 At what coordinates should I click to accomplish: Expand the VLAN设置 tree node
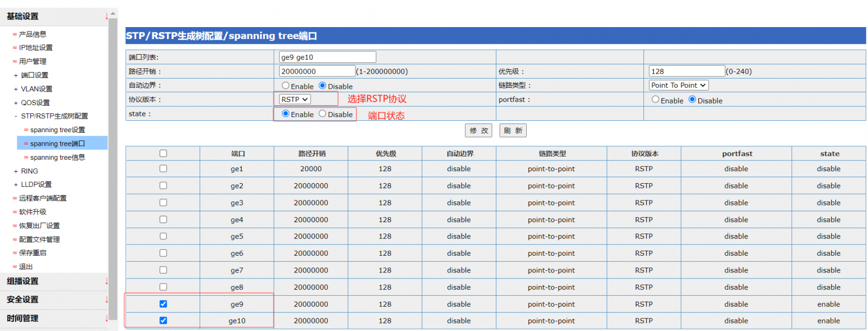[16, 89]
